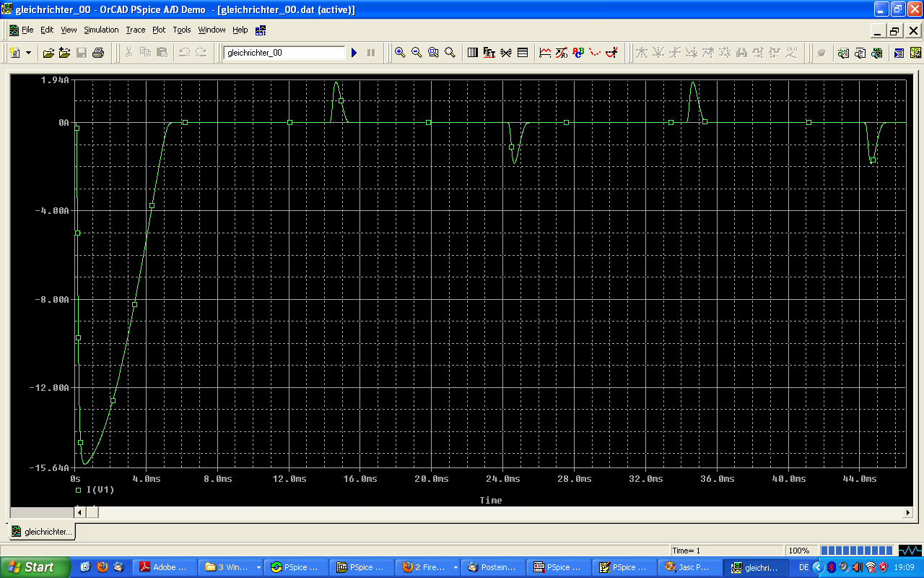Open the Tools menu
924x578 pixels.
pos(182,30)
